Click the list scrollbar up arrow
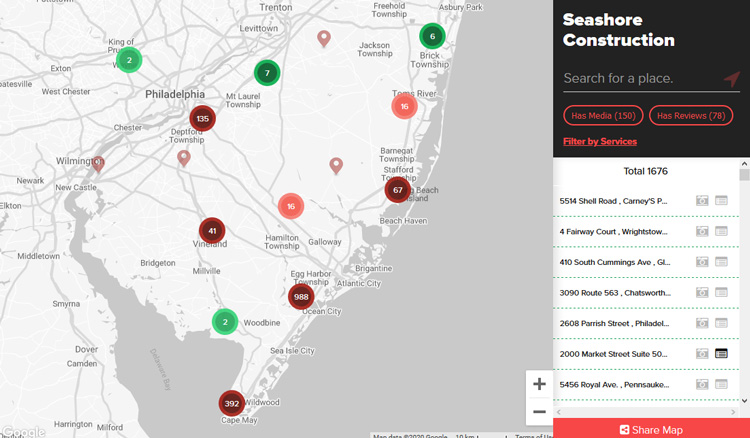The height and width of the screenshot is (438, 750). [744, 164]
